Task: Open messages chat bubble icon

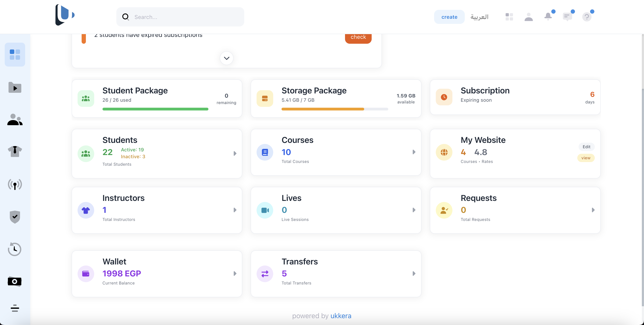Action: click(x=567, y=17)
